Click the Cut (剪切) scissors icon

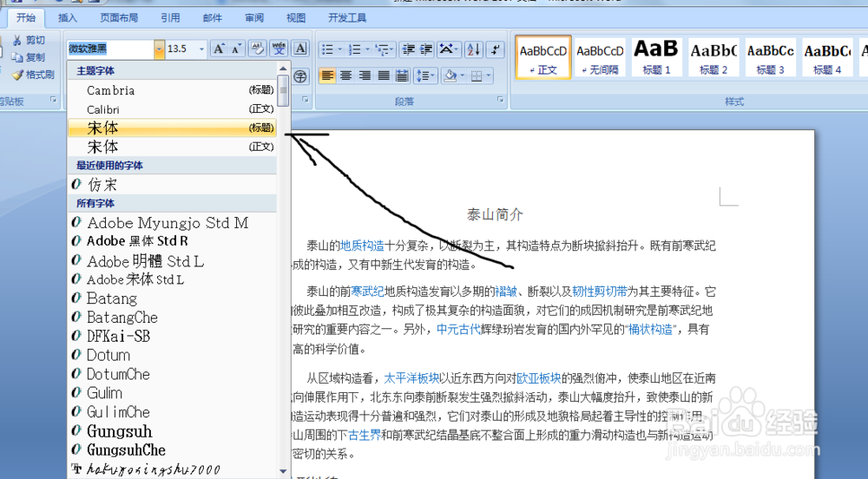coord(16,41)
